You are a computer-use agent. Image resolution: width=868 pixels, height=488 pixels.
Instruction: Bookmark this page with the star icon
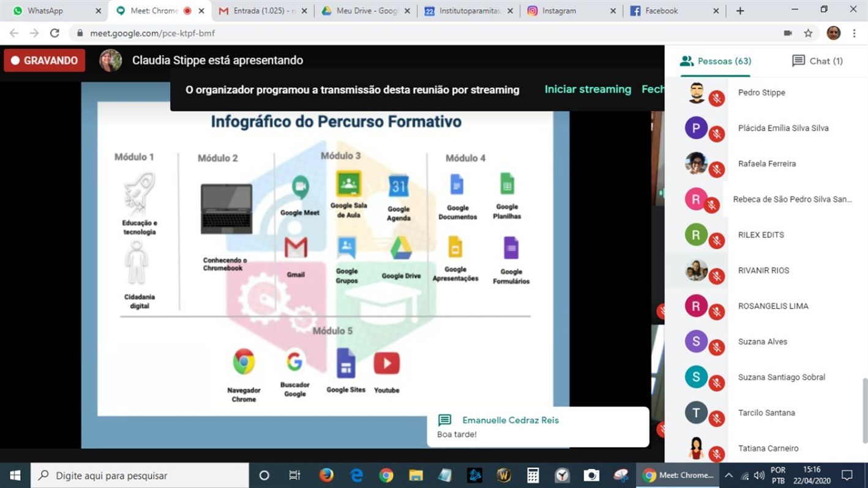808,33
